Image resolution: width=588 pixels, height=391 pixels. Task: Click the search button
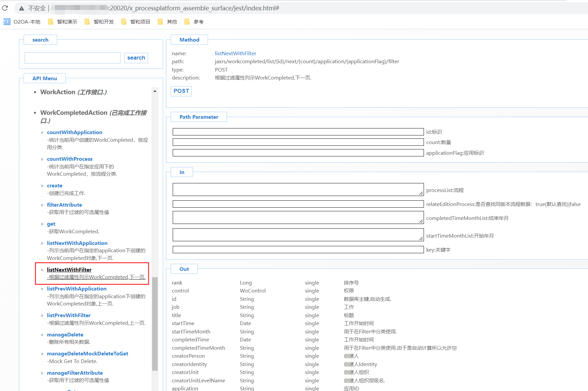point(136,58)
